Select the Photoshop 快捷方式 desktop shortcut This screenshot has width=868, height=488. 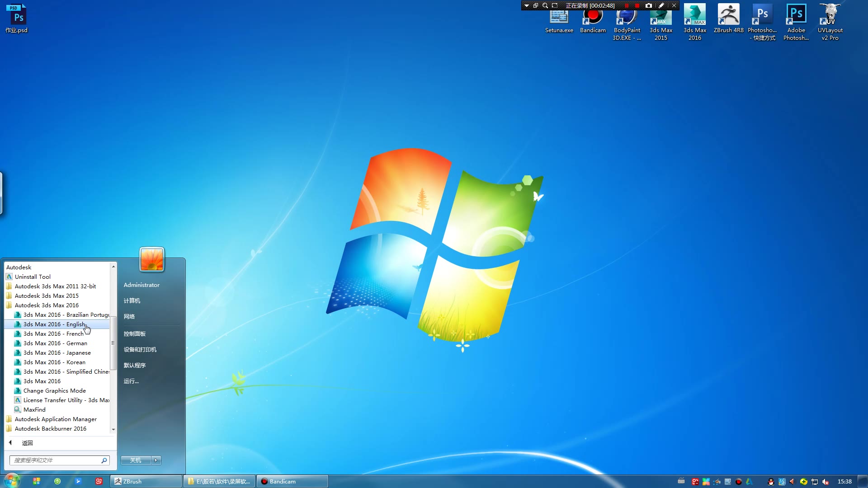[x=762, y=23]
